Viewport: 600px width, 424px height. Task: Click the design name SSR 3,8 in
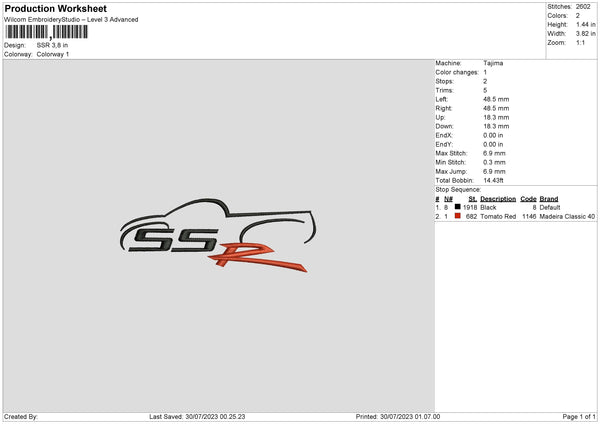(x=52, y=45)
